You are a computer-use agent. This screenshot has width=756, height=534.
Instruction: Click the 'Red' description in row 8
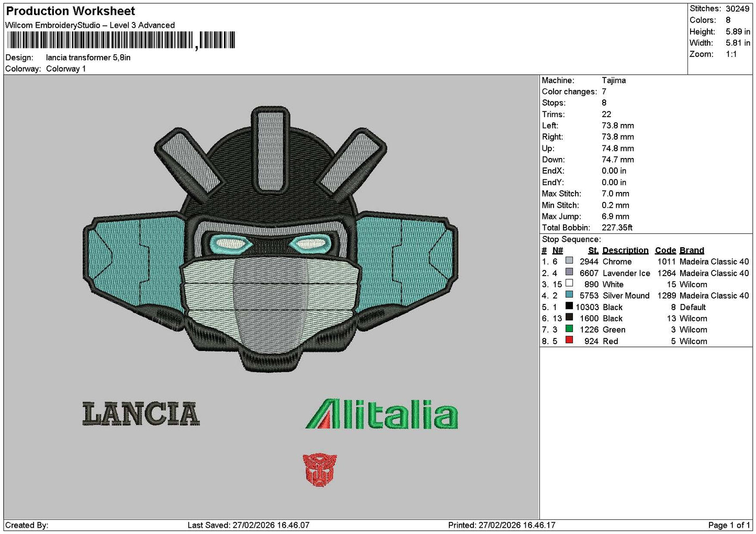[x=610, y=342]
